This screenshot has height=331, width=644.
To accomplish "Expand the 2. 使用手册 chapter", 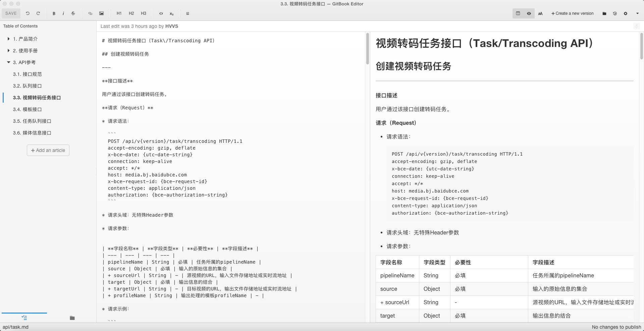I will 8,51.
